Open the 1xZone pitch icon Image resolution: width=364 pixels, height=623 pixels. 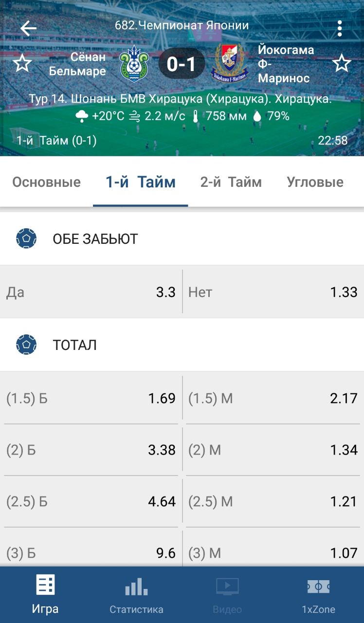[318, 586]
